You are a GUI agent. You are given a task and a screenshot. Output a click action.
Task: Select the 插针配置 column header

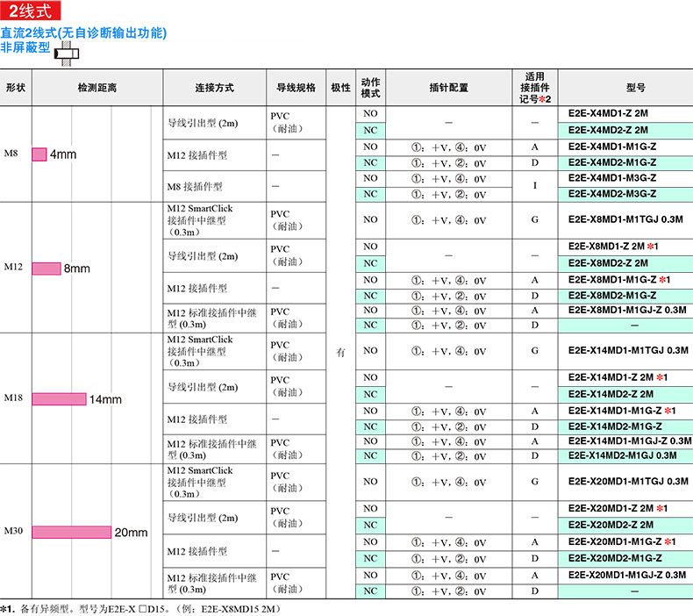[x=448, y=88]
